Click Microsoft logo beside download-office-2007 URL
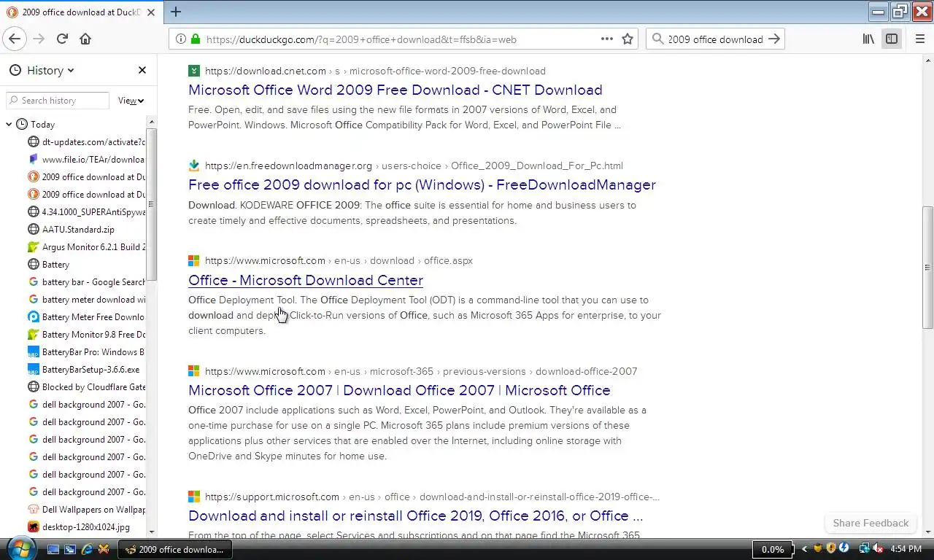 (x=194, y=371)
